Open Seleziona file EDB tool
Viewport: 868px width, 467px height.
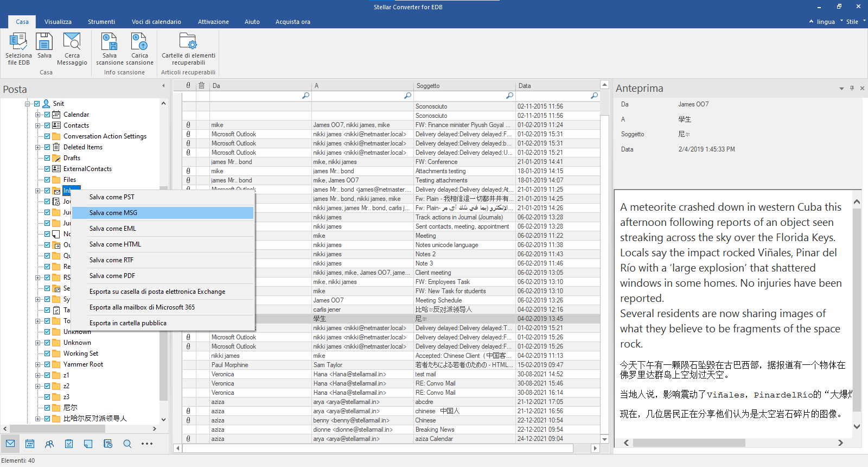click(x=18, y=49)
